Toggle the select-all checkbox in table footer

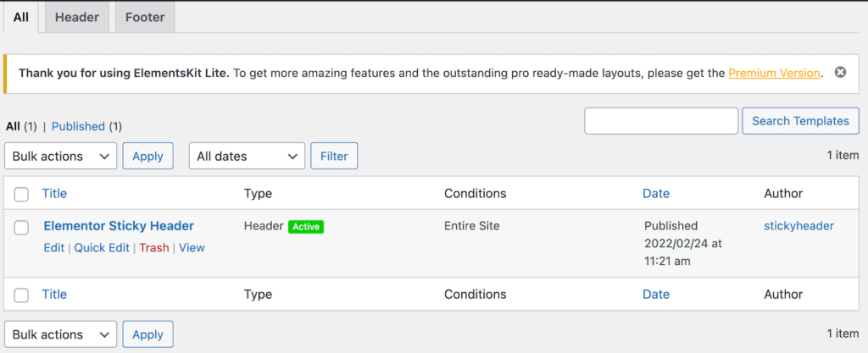tap(22, 295)
